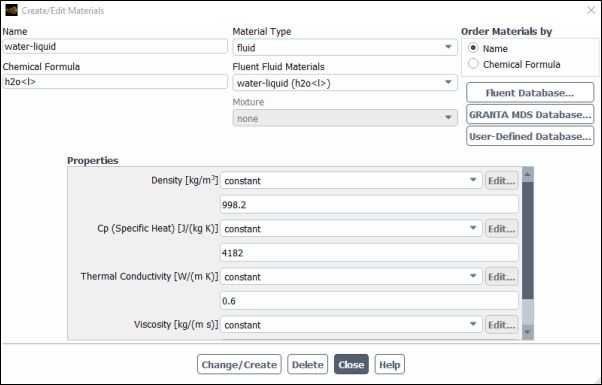Click the Change/Create button
Screen dimensions: 602x385
pos(239,364)
